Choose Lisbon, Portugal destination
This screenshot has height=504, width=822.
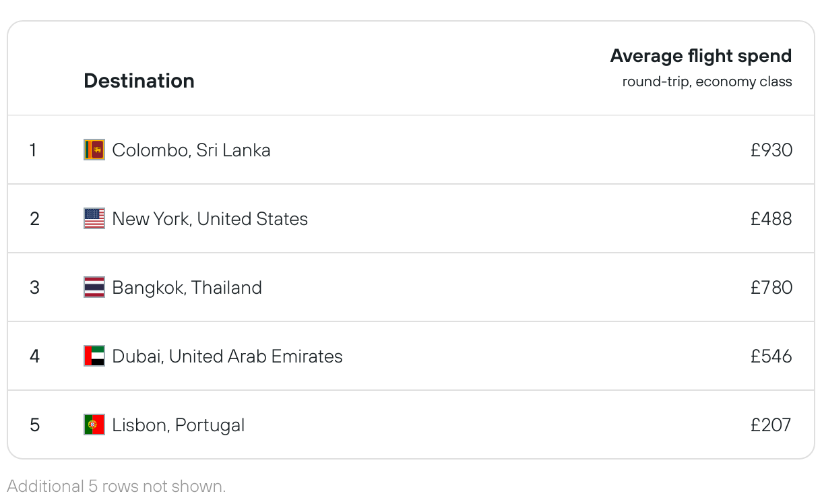click(x=179, y=424)
